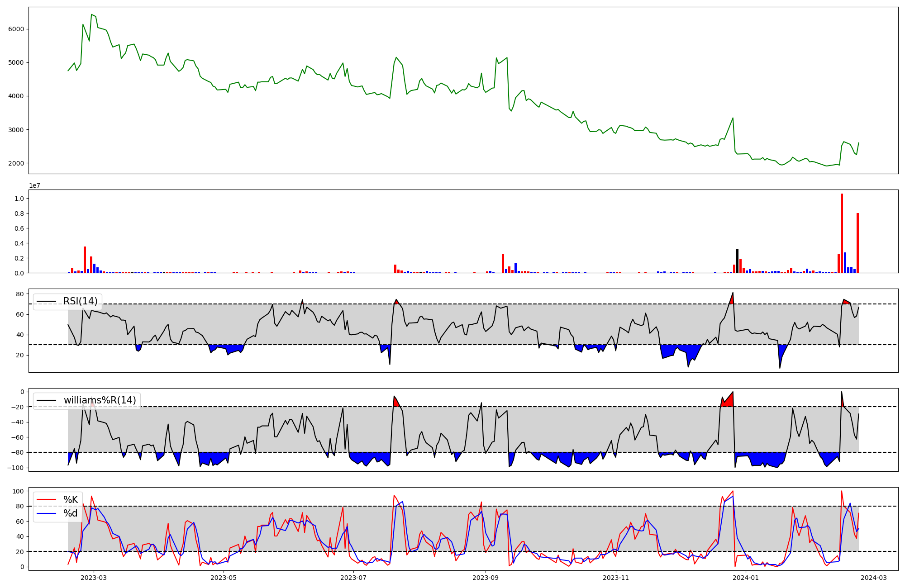Click the %d legend entry

(x=71, y=513)
